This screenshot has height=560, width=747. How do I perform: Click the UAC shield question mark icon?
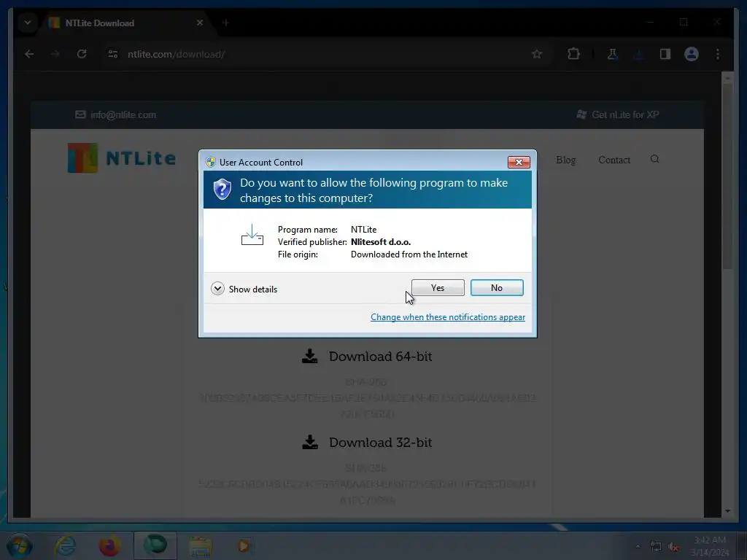pyautogui.click(x=222, y=190)
